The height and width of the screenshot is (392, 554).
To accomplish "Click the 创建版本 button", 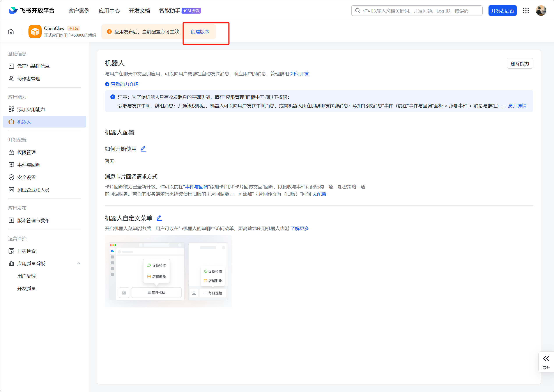I will coord(200,32).
